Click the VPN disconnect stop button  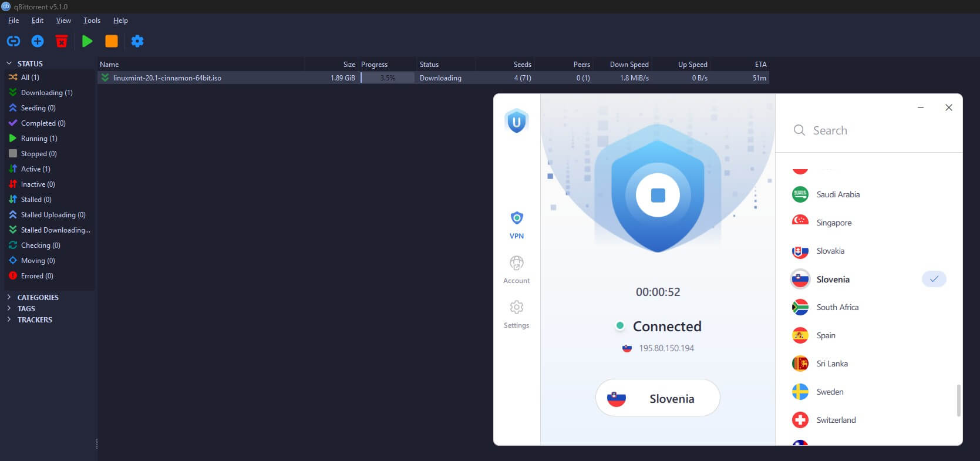coord(658,195)
